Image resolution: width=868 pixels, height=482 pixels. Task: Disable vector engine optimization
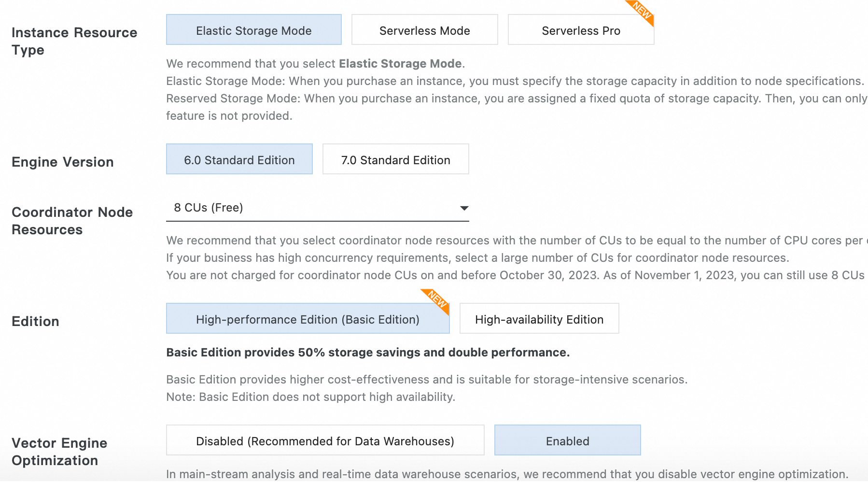(325, 440)
